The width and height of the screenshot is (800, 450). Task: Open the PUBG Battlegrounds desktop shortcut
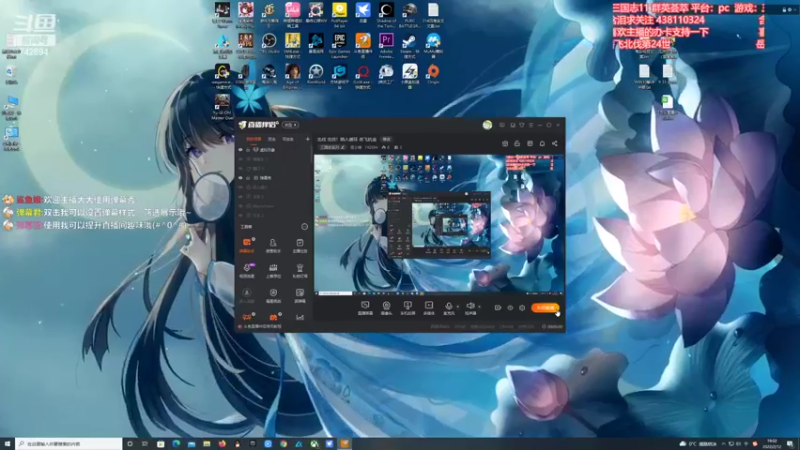point(410,15)
